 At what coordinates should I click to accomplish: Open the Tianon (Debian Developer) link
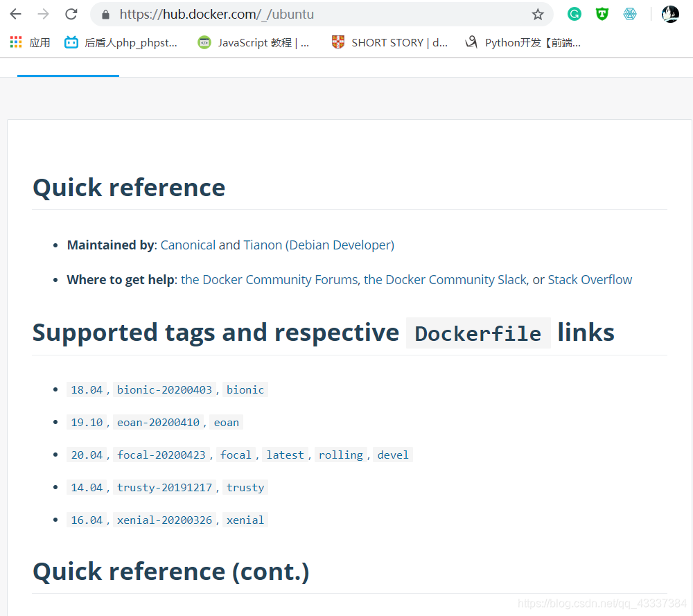tap(319, 245)
